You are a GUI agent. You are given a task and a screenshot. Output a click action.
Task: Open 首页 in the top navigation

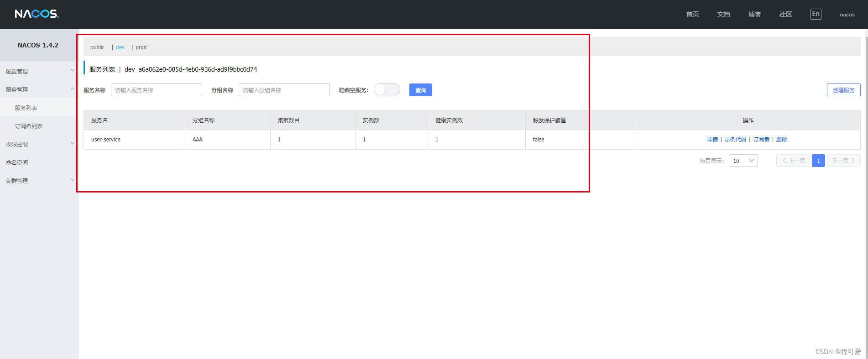click(692, 14)
